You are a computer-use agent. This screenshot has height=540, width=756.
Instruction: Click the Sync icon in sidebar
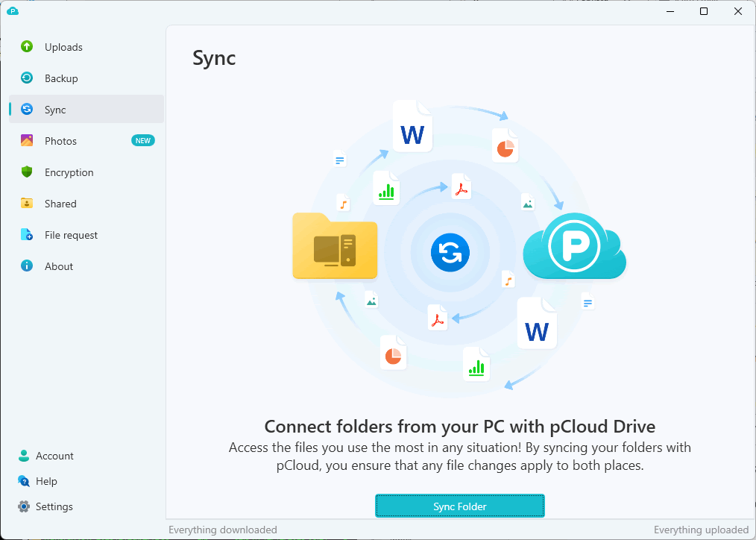27,110
